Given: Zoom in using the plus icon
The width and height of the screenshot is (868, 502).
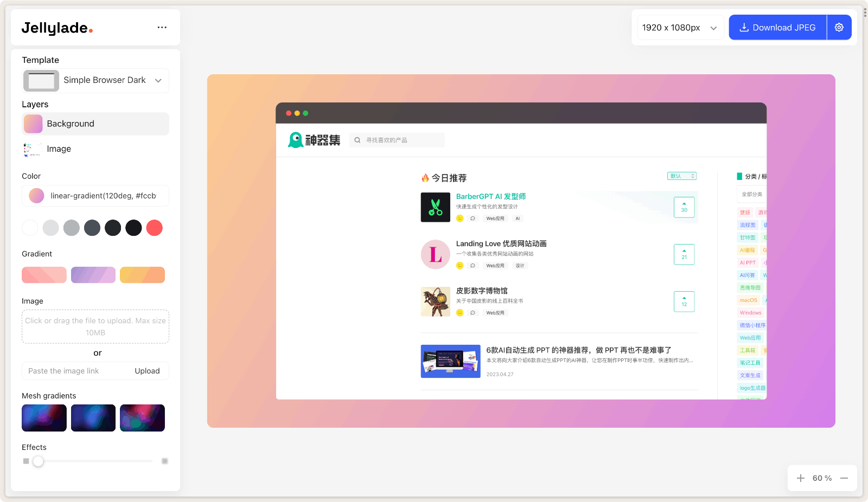Looking at the screenshot, I should pos(800,478).
